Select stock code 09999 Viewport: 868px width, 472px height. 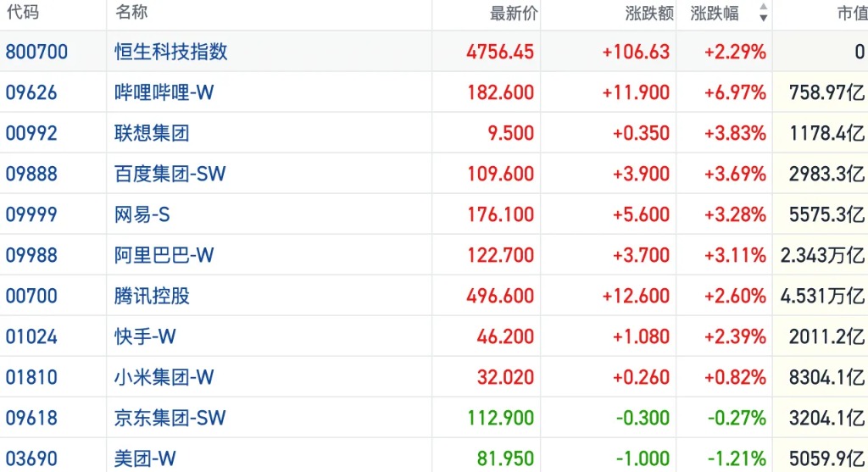tap(31, 214)
